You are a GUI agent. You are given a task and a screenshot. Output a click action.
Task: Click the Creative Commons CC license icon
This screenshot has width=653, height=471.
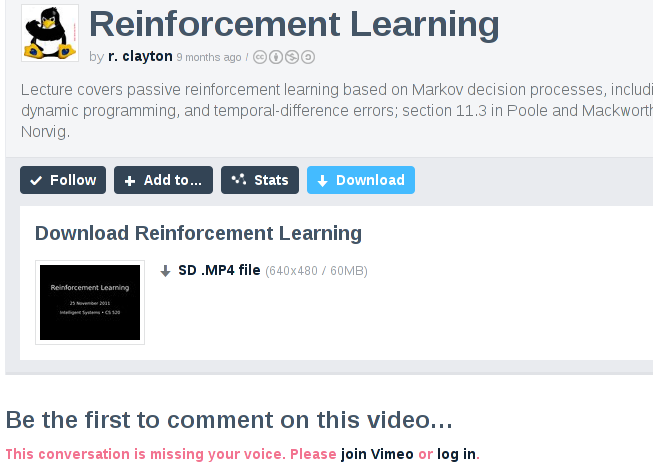click(260, 58)
